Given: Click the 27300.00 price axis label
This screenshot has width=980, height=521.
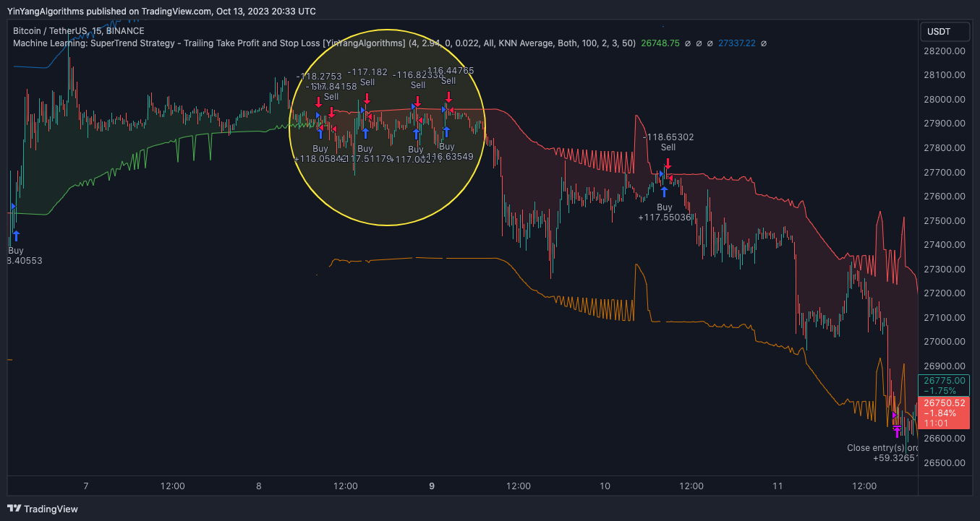Looking at the screenshot, I should click(945, 269).
